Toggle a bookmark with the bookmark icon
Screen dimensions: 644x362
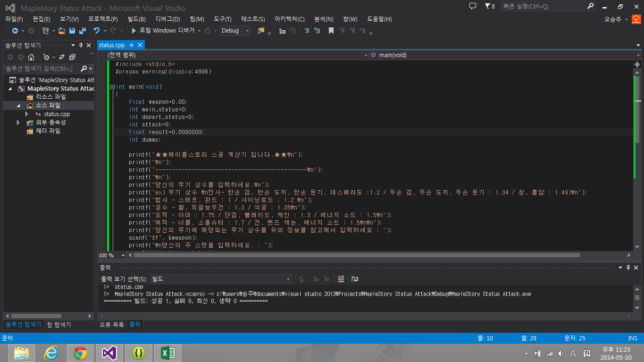331,31
